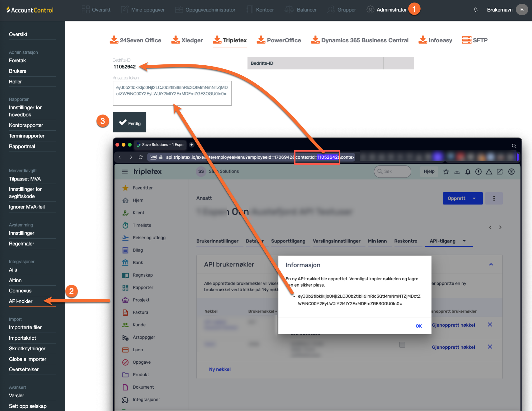Switch to the Brukerinnstillinger tab
The width and height of the screenshot is (532, 411).
click(x=217, y=241)
